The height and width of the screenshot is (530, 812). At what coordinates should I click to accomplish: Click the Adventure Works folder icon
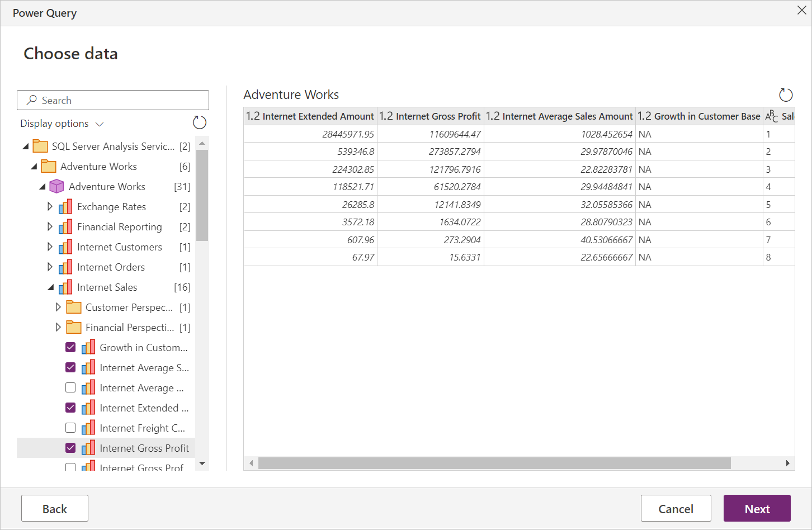[49, 166]
